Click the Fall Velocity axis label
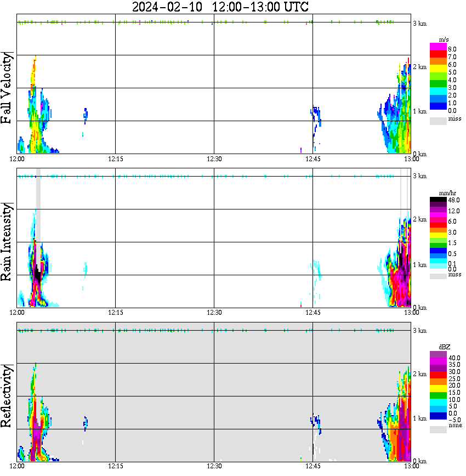 (x=7, y=88)
